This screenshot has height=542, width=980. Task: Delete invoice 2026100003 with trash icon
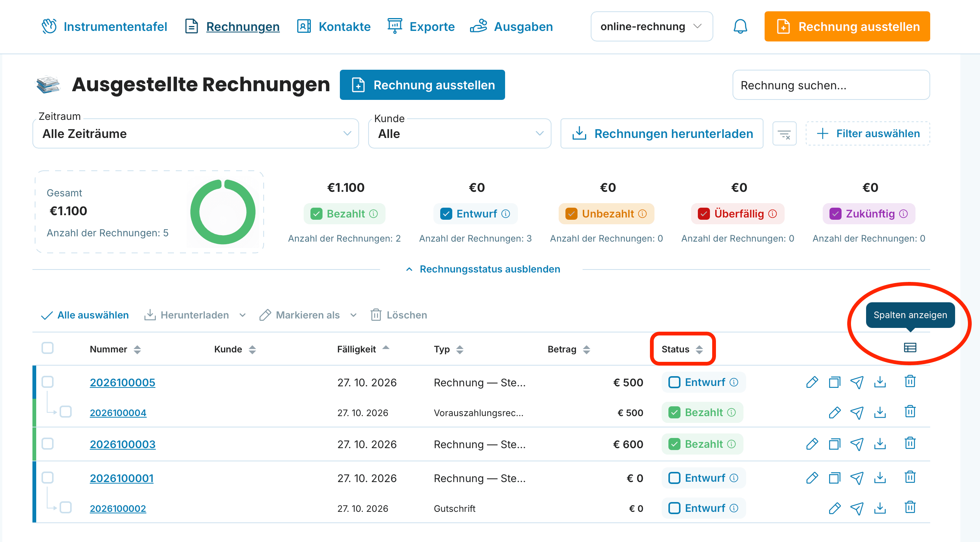point(910,443)
